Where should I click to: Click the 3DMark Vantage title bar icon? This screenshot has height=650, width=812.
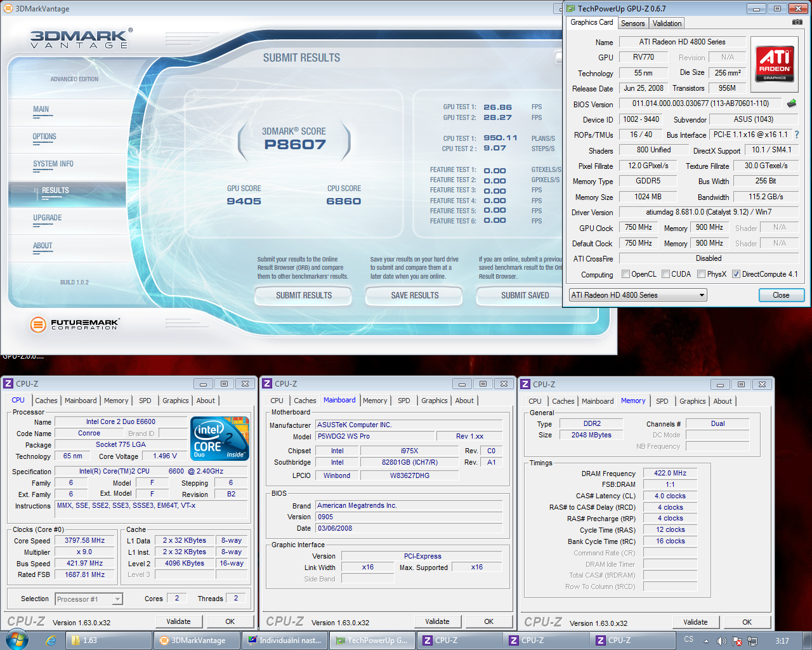[x=8, y=8]
